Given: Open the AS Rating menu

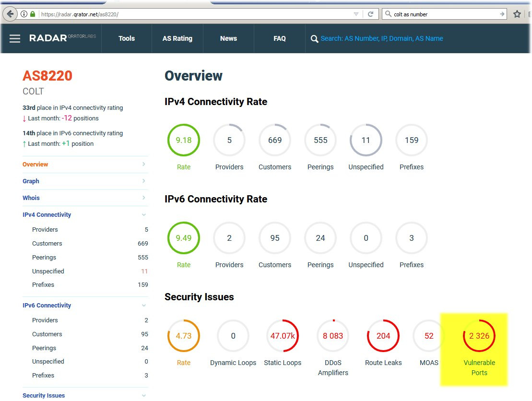Looking at the screenshot, I should click(x=177, y=38).
